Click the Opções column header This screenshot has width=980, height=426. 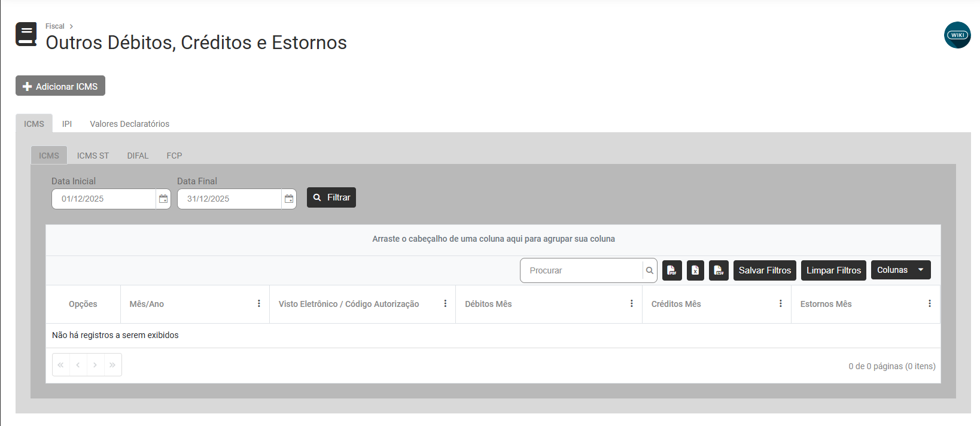(x=83, y=304)
